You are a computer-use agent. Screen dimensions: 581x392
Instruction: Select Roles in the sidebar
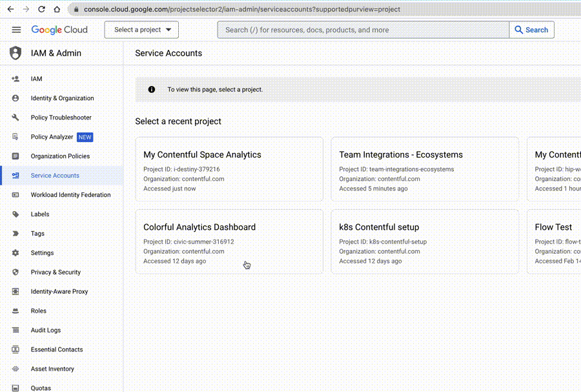tap(39, 311)
